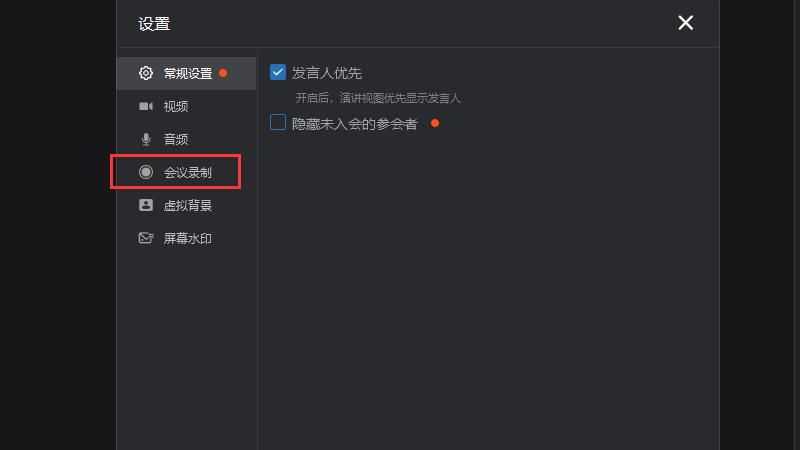
Task: Open the 虚拟背景 settings tab
Action: tap(188, 205)
